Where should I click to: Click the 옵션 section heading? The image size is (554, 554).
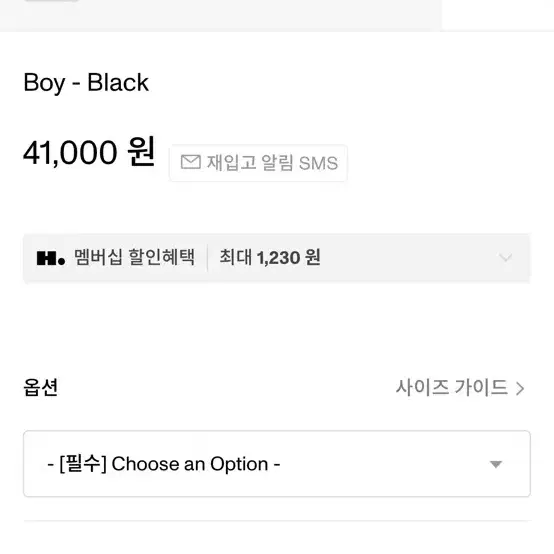click(x=41, y=388)
